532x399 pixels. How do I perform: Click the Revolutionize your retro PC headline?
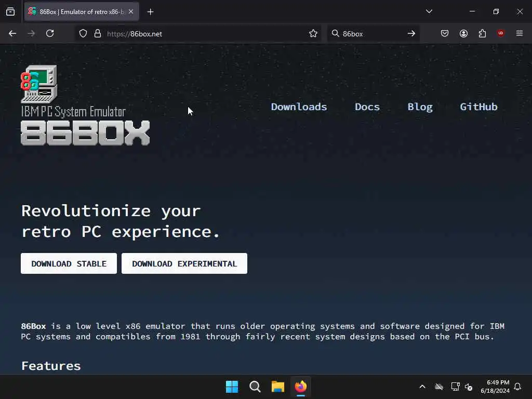tap(121, 221)
